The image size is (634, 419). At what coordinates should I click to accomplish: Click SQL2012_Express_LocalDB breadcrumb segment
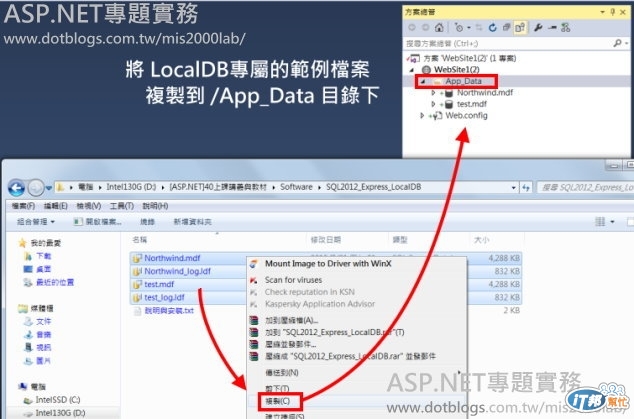(x=374, y=187)
